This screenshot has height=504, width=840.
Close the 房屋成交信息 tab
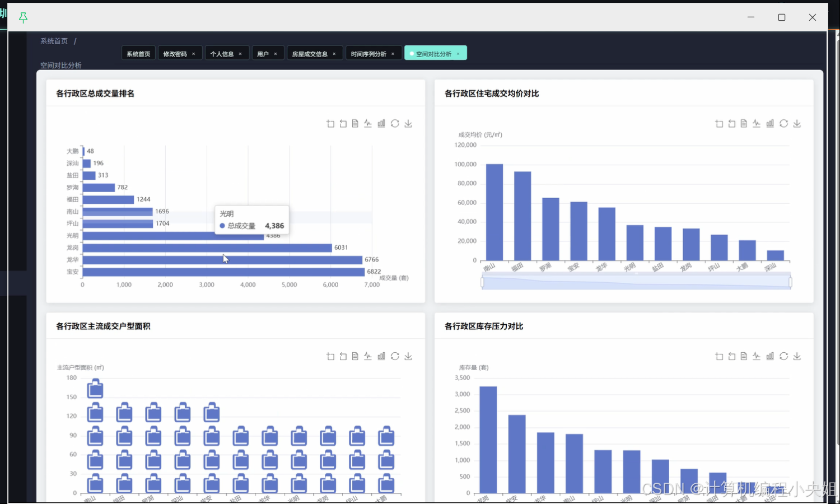click(x=334, y=54)
